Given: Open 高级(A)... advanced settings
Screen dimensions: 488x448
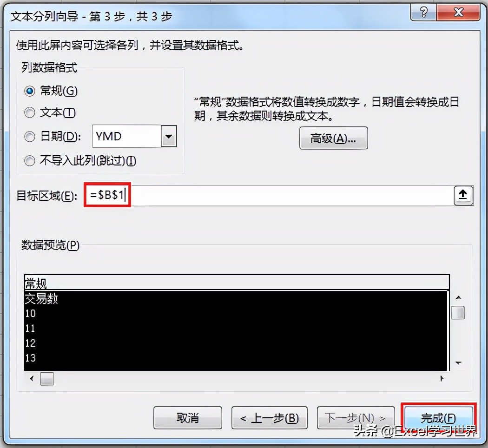Looking at the screenshot, I should 334,138.
